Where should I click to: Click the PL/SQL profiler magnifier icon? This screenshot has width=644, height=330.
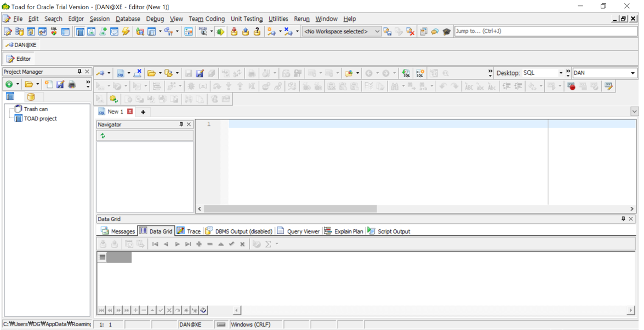click(x=202, y=32)
